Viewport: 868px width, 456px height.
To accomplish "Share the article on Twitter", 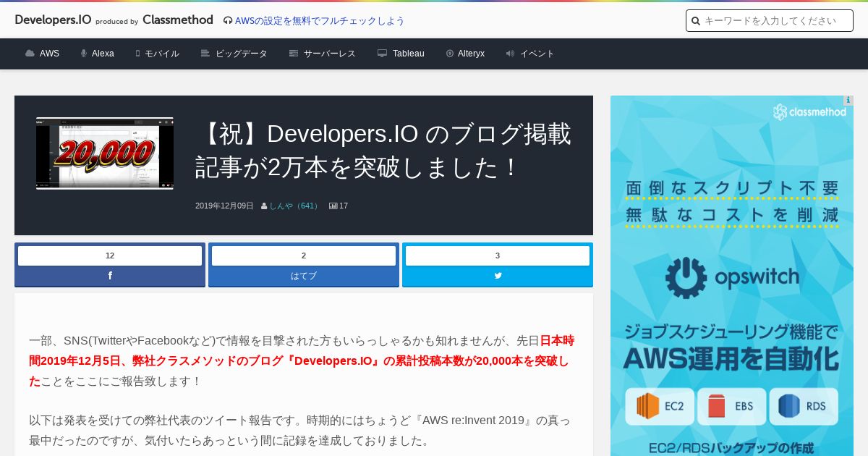I will [498, 276].
